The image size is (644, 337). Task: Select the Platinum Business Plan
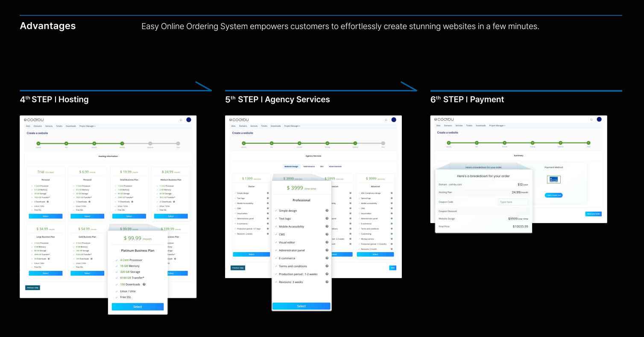pos(138,307)
